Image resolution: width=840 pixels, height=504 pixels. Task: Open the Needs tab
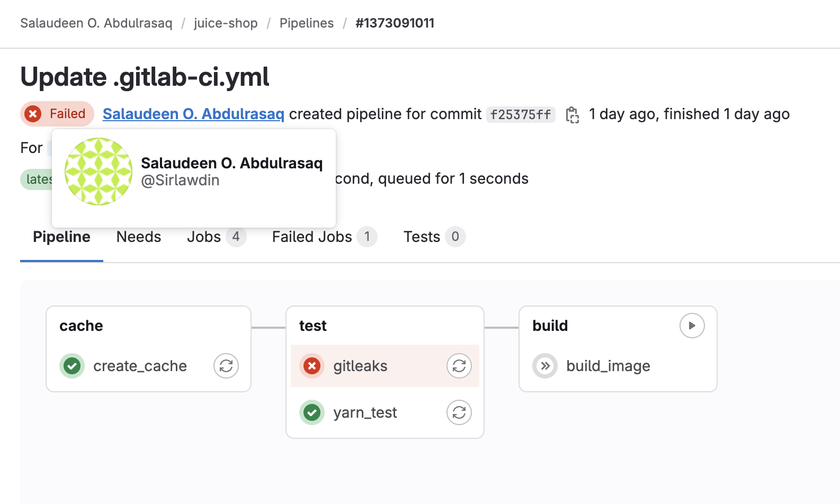point(139,237)
